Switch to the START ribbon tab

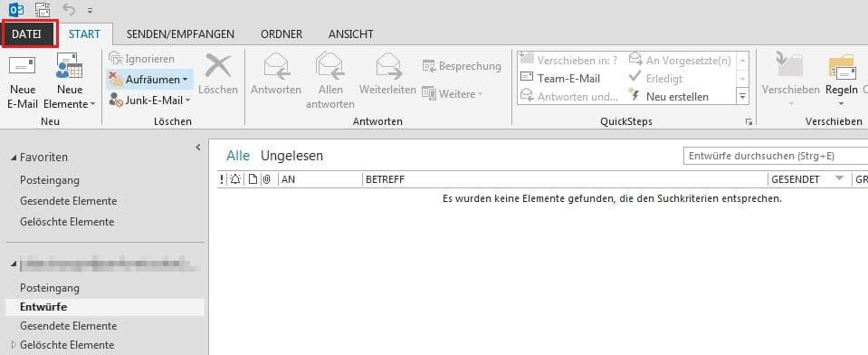(84, 34)
